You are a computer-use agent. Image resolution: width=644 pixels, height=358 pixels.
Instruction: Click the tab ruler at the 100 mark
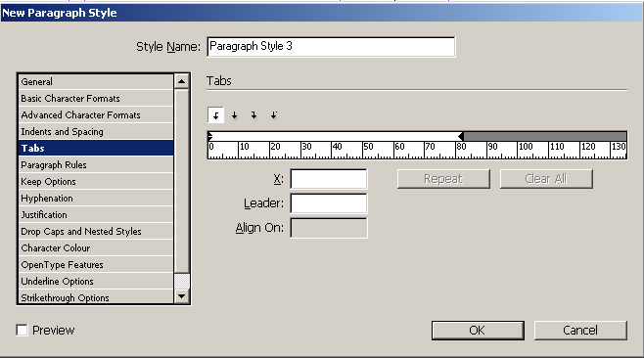tap(518, 151)
